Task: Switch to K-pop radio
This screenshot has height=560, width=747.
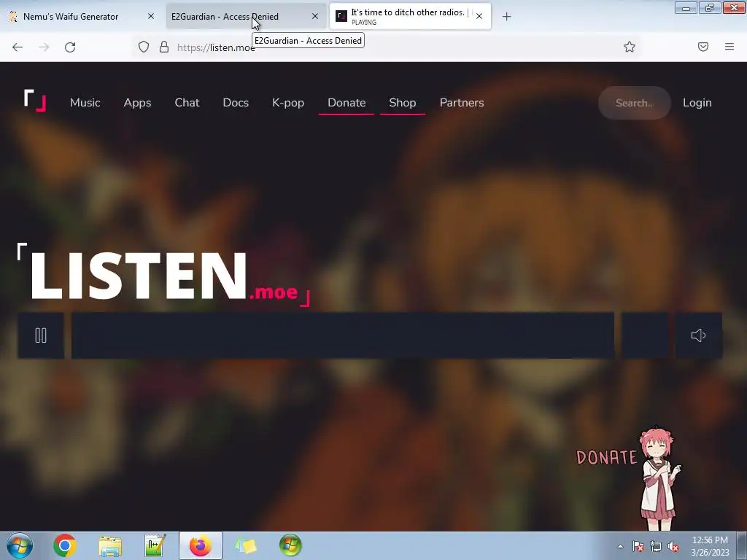Action: coord(288,102)
